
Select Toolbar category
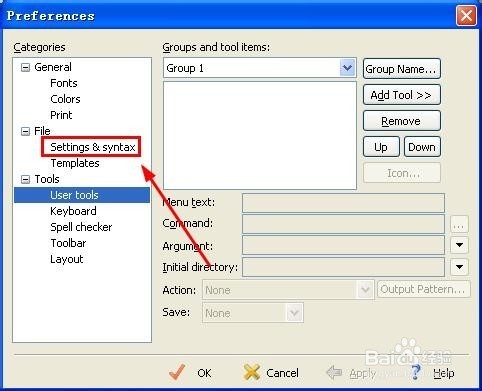(x=68, y=243)
